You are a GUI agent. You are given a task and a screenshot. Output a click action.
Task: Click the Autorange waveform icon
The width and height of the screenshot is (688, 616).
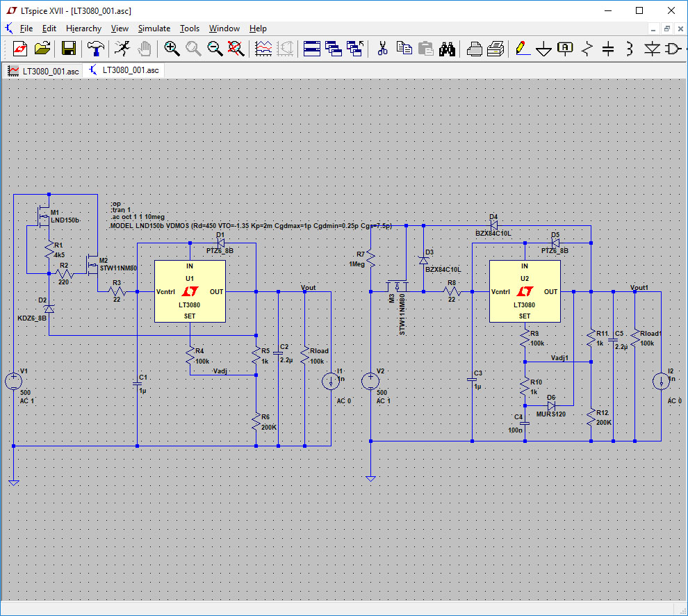(x=263, y=48)
